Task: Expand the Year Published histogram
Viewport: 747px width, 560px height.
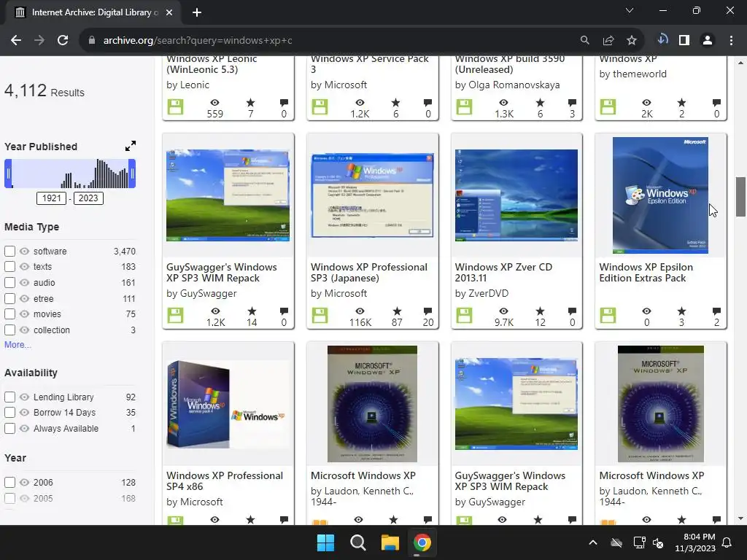Action: click(131, 146)
